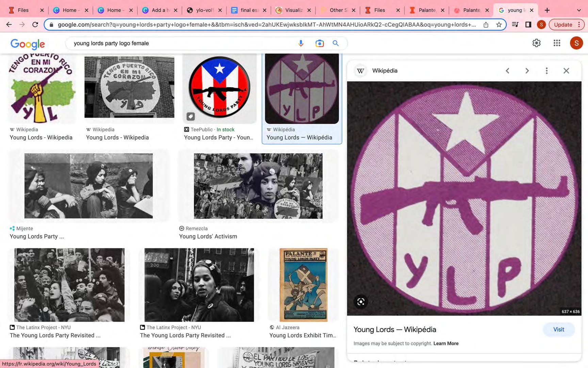Search inside image with Lens overlay icon

[361, 302]
